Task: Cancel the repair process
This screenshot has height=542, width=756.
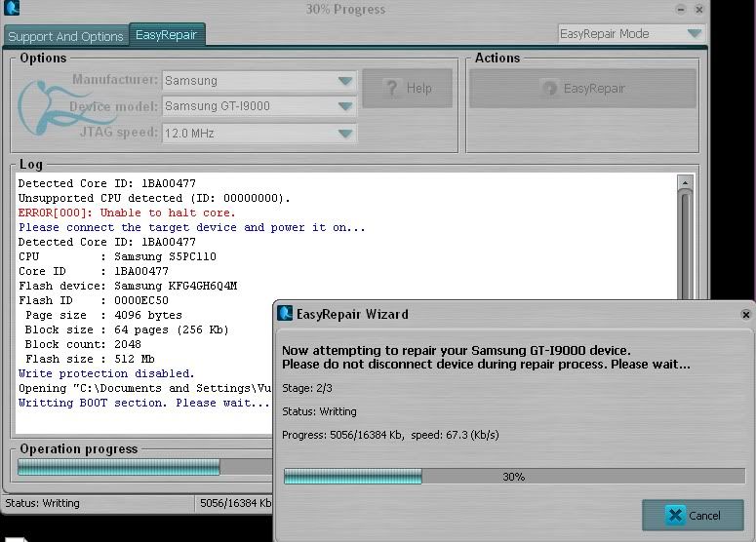Action: click(693, 515)
